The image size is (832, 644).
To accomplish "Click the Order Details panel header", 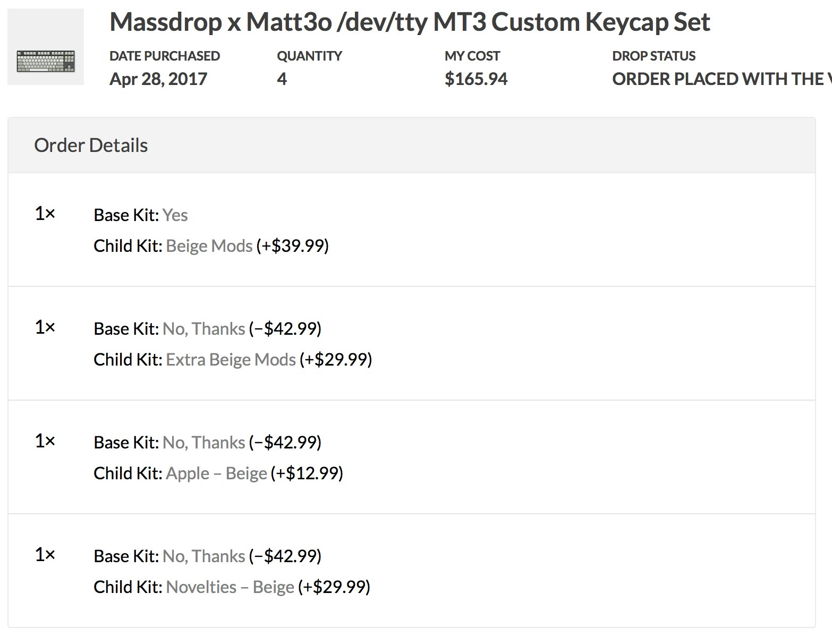I will coord(91,146).
